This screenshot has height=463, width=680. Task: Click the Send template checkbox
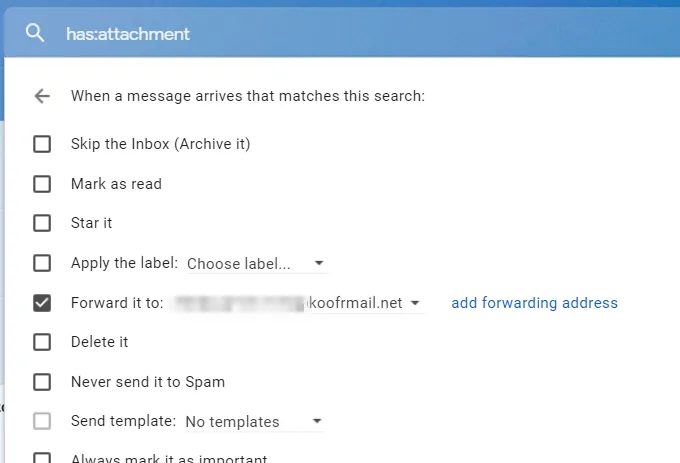tap(42, 421)
